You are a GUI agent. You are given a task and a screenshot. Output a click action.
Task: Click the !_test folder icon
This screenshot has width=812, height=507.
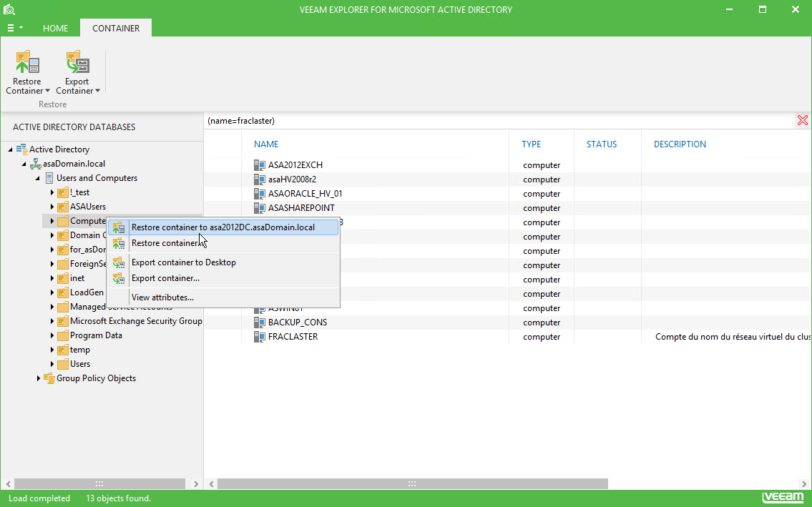pos(63,192)
